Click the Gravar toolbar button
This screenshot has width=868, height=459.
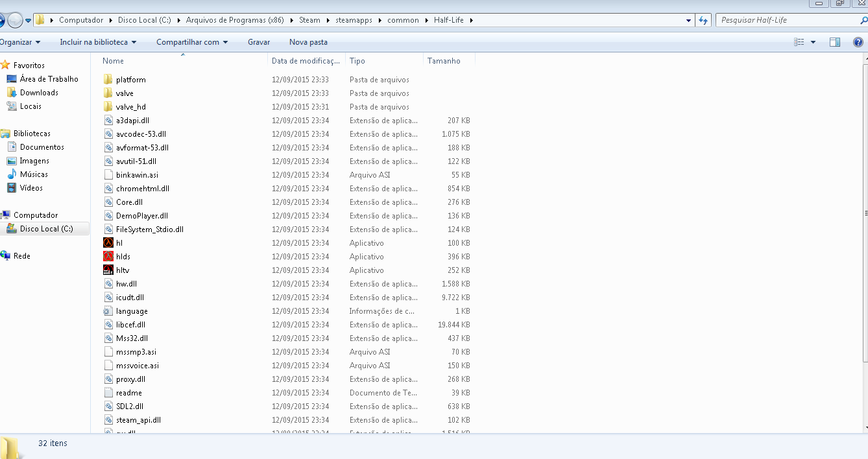point(259,42)
